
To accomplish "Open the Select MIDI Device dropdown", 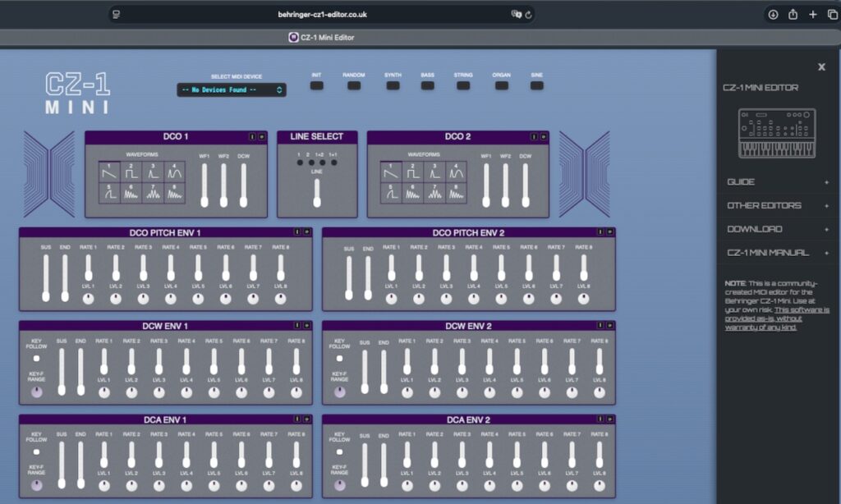I will (232, 89).
